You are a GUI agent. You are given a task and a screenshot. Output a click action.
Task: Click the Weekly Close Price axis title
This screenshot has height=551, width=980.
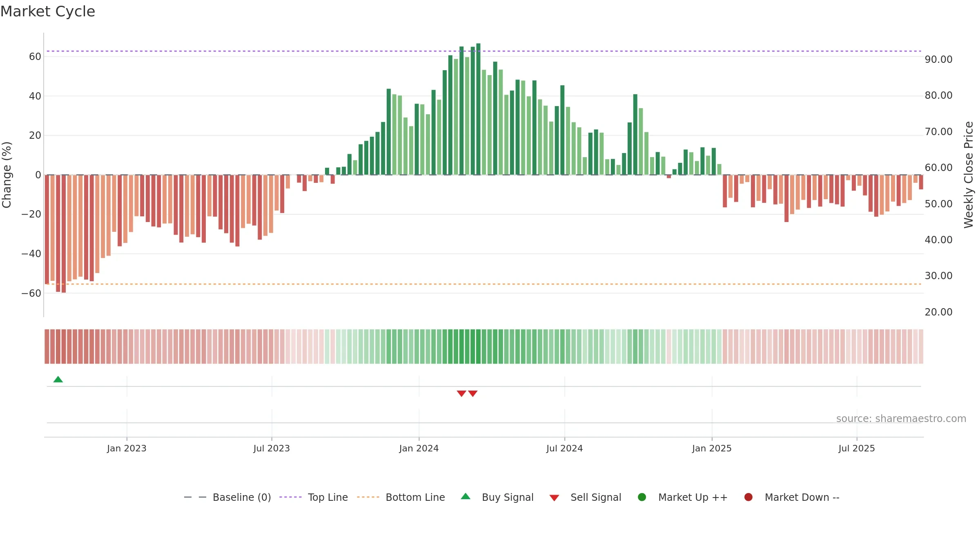pyautogui.click(x=969, y=175)
